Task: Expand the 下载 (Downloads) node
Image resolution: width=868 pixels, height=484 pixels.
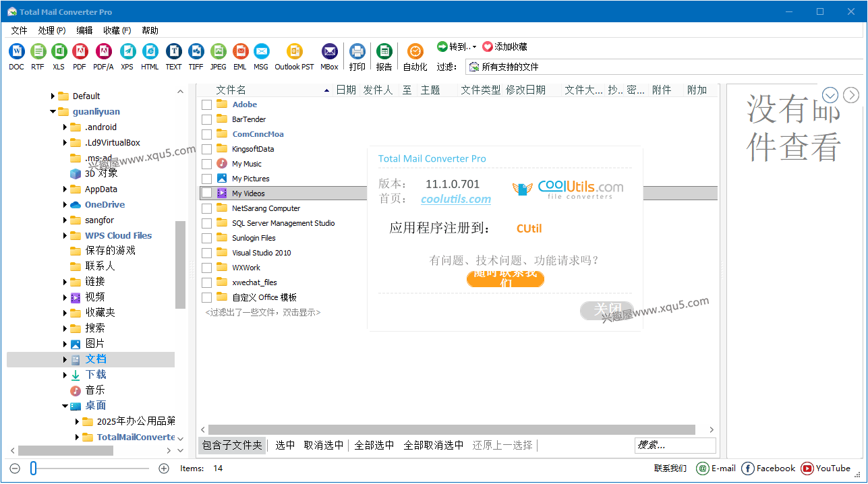Action: coord(65,375)
